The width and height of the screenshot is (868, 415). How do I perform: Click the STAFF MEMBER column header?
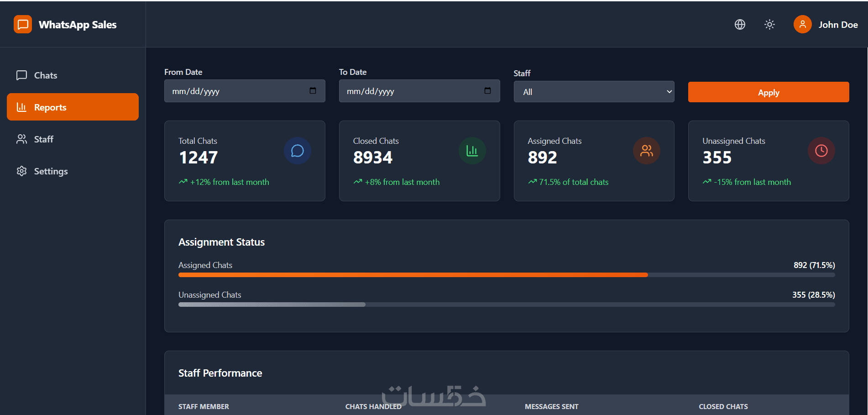204,406
